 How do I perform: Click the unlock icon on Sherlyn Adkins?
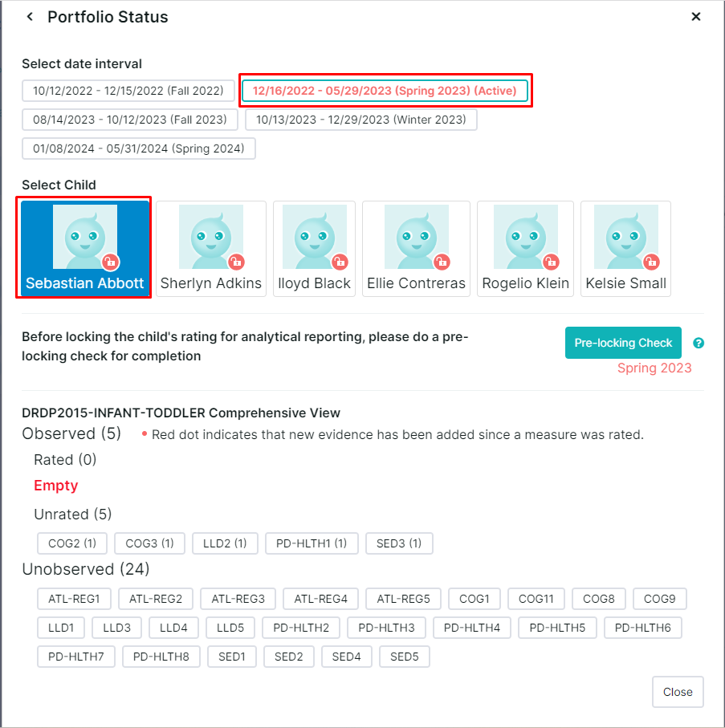pyautogui.click(x=236, y=262)
